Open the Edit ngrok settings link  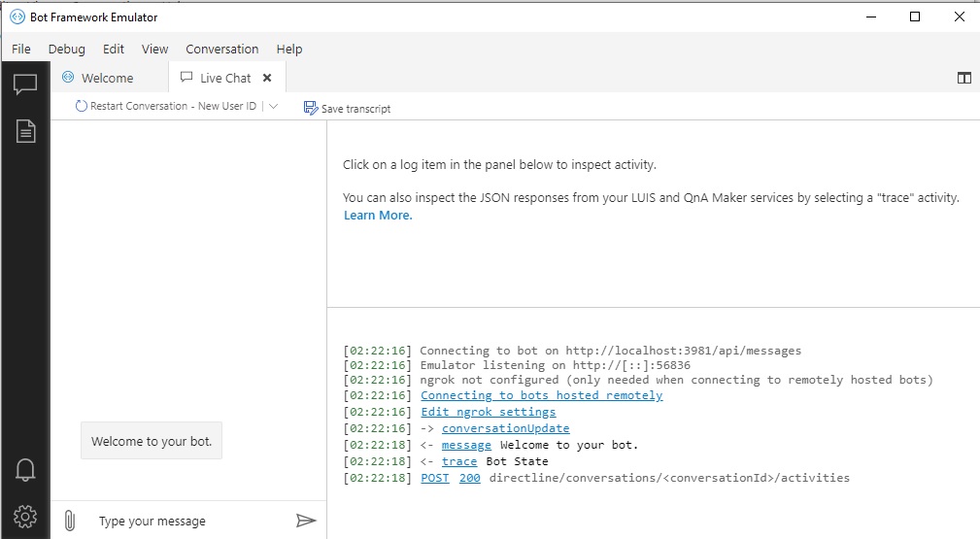(x=488, y=412)
